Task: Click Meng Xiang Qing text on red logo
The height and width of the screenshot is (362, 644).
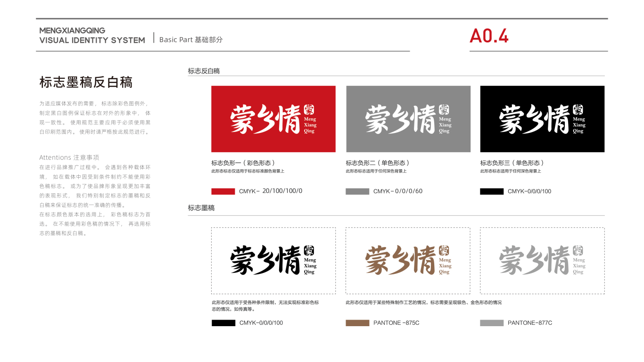Action: click(310, 125)
